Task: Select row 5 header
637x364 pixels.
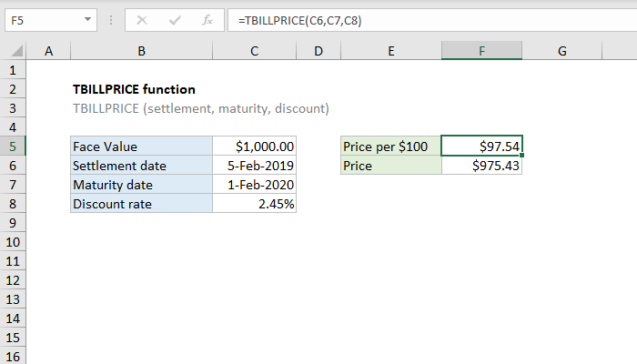Action: (x=13, y=147)
